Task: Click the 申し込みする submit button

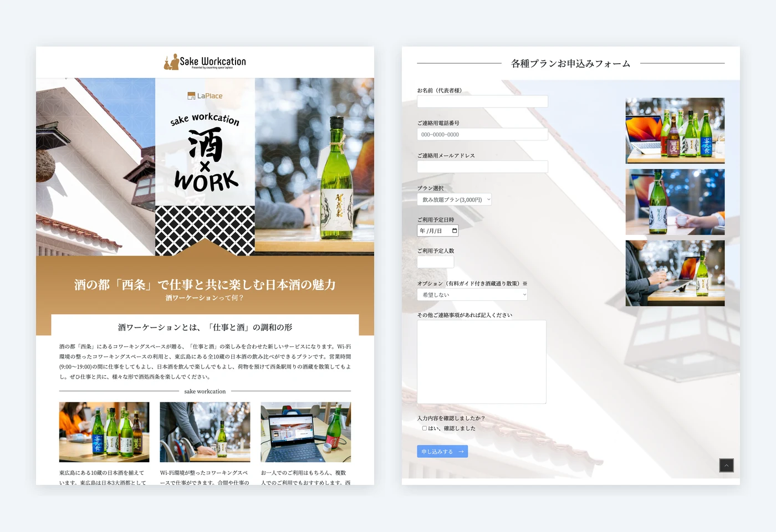Action: point(442,452)
